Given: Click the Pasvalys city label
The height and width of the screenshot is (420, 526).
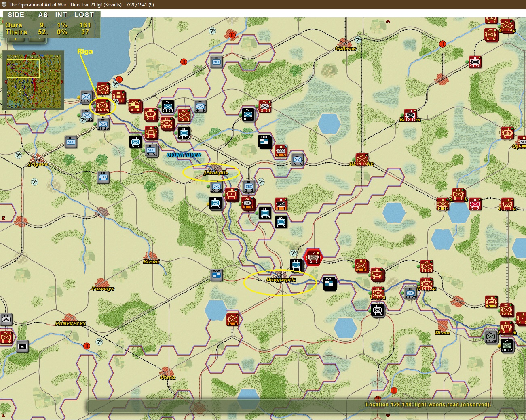Looking at the screenshot, I should (103, 288).
